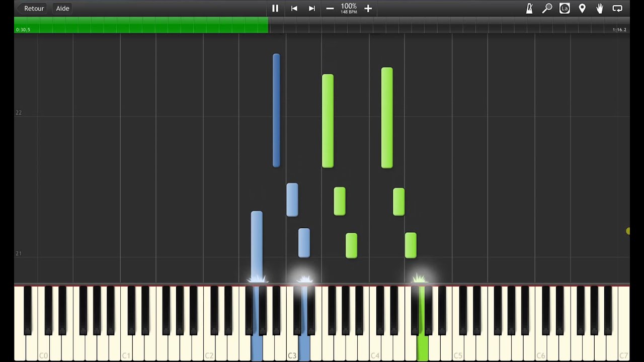Add a bookmark with the pin icon

[x=582, y=8]
